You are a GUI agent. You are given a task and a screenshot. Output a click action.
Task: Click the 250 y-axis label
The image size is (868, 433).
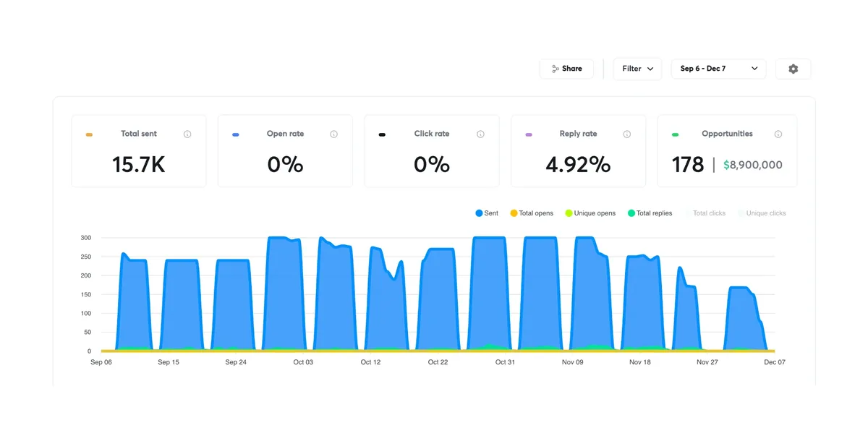[x=85, y=257]
